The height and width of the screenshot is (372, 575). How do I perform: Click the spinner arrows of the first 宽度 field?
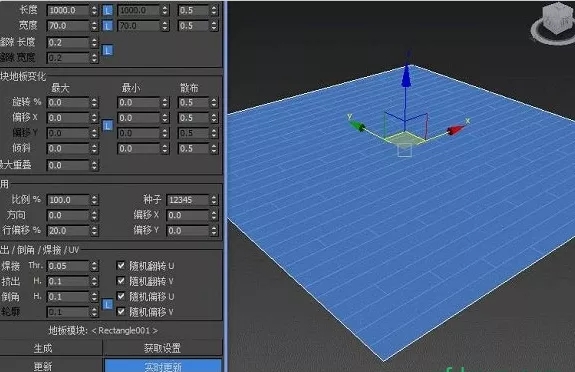pyautogui.click(x=95, y=26)
